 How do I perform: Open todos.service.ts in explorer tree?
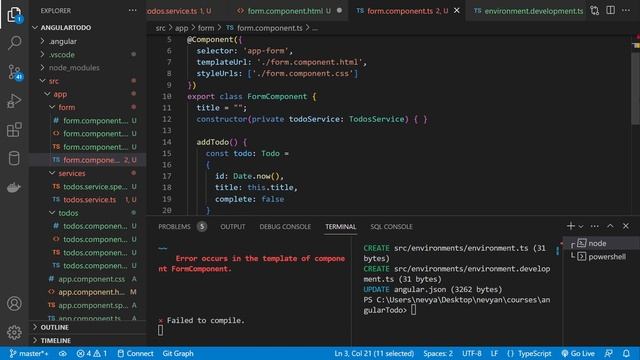pyautogui.click(x=88, y=200)
